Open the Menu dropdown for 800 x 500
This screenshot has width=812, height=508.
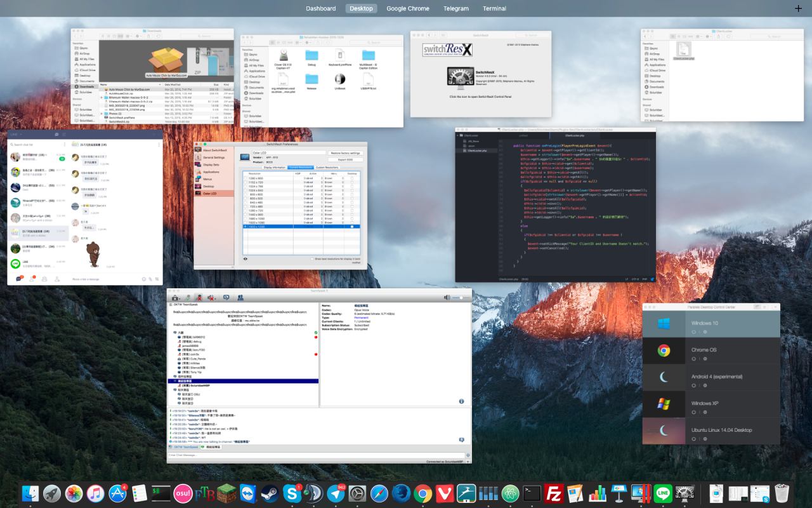[x=334, y=198]
